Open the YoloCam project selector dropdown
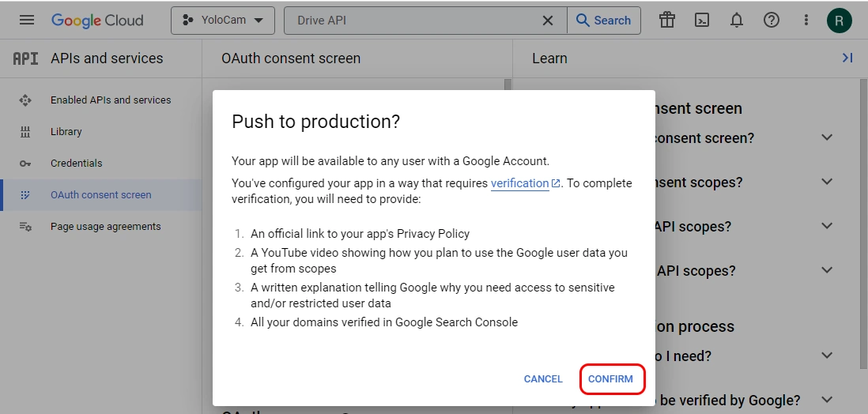The height and width of the screenshot is (414, 868). tap(223, 21)
